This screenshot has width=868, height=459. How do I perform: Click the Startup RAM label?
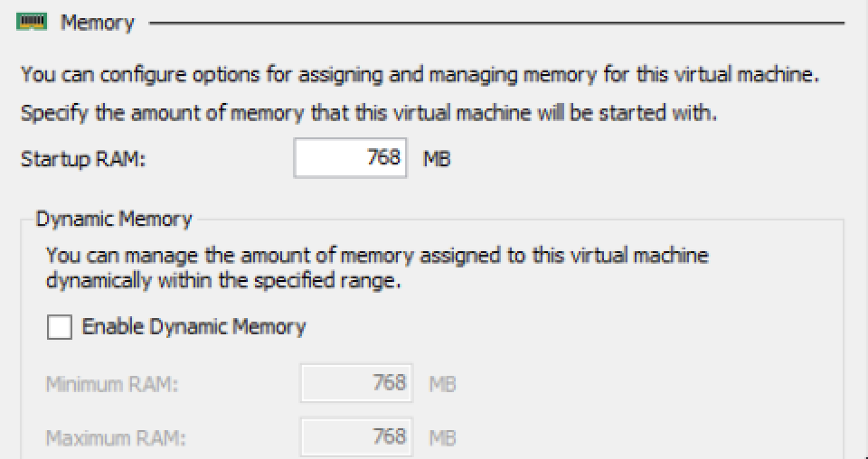(x=83, y=159)
